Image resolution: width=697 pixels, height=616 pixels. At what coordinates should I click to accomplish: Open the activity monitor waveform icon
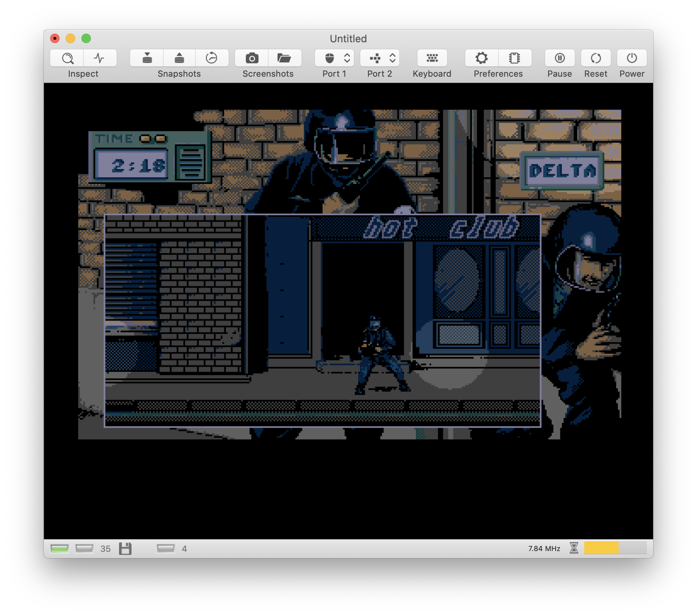(100, 58)
